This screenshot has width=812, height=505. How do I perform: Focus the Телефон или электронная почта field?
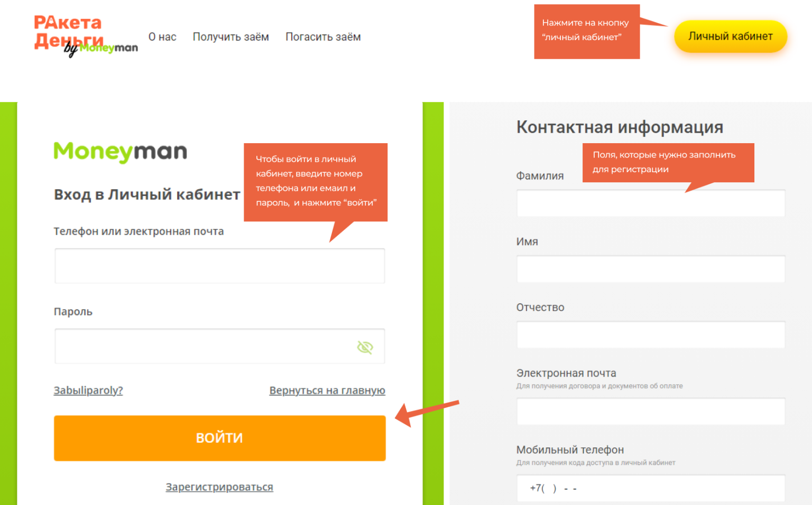[x=219, y=266]
